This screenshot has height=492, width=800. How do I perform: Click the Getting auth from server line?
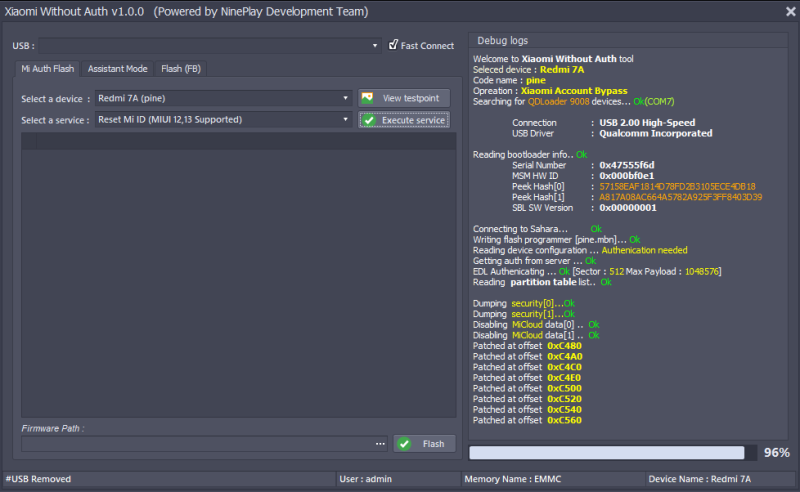(x=534, y=261)
